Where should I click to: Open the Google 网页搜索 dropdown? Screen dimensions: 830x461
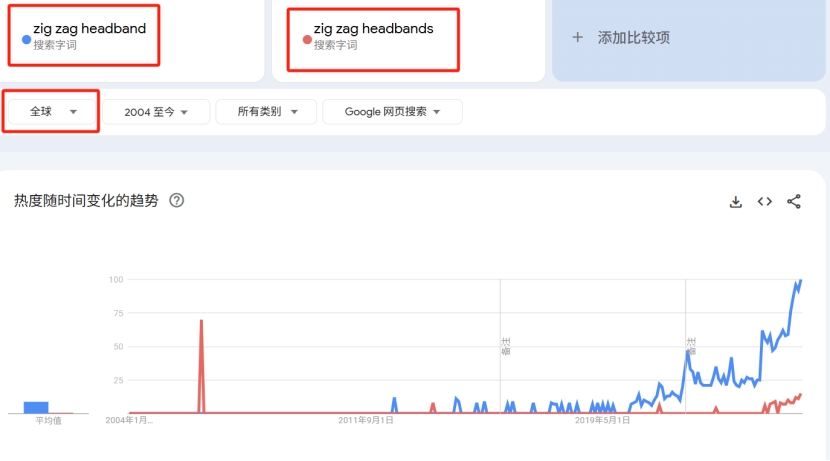click(x=392, y=112)
